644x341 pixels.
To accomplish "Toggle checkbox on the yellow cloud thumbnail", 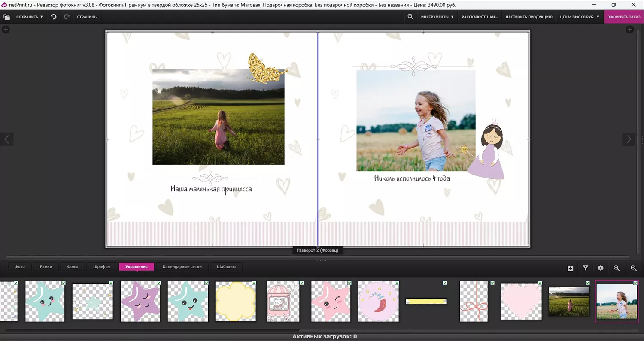I will 254,283.
